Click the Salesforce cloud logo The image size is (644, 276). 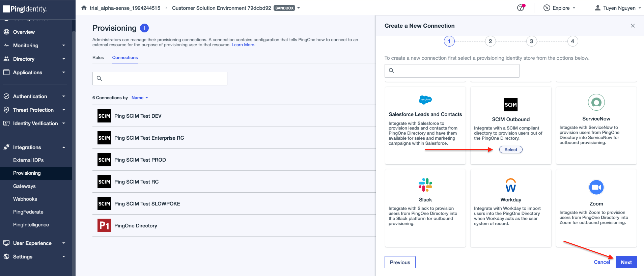click(425, 100)
